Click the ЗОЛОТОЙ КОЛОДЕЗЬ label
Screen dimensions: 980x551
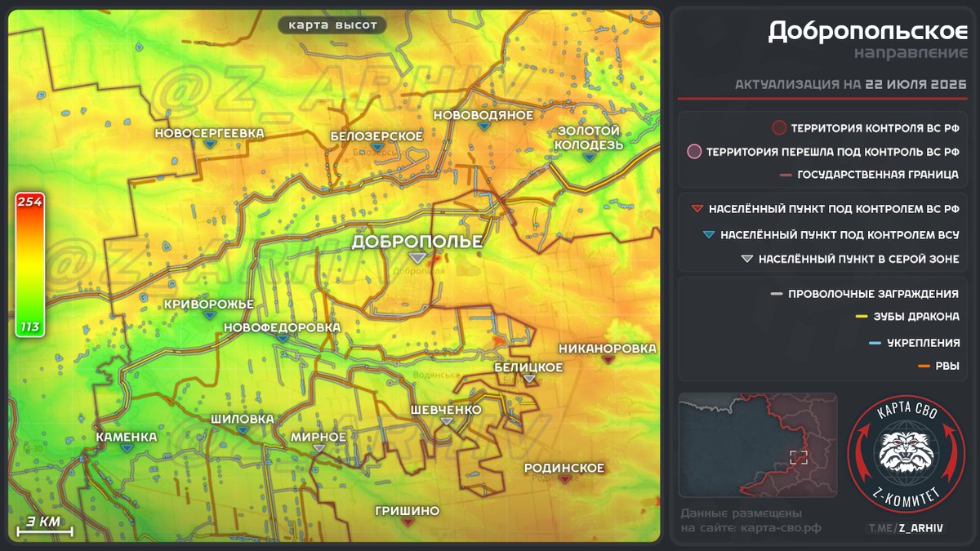[x=589, y=138]
